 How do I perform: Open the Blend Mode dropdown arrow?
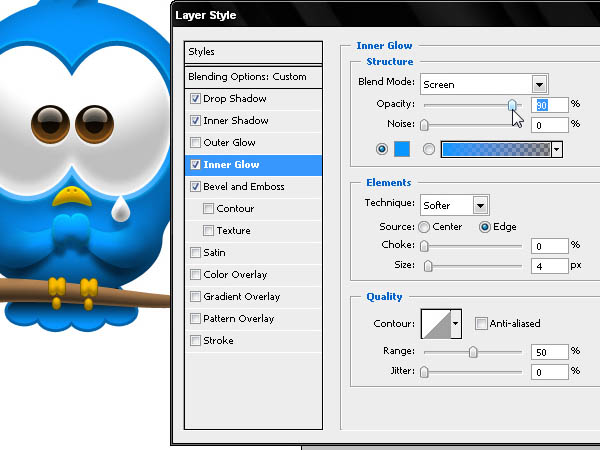[539, 84]
